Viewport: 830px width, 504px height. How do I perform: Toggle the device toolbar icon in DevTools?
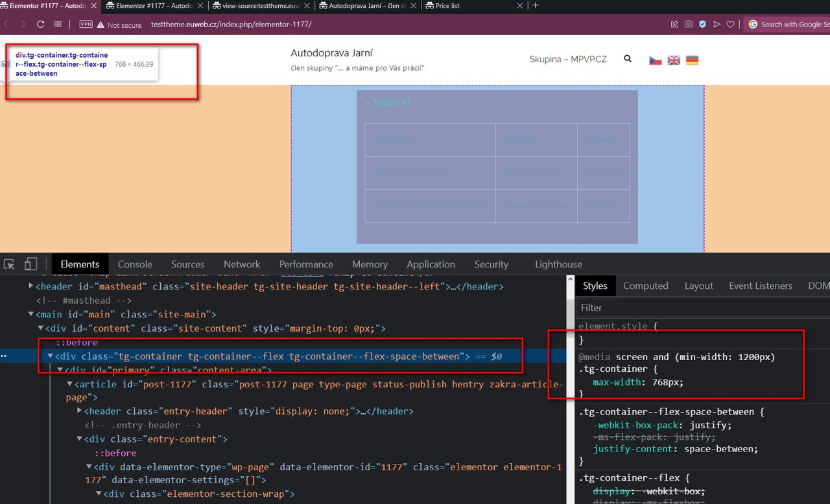point(30,264)
